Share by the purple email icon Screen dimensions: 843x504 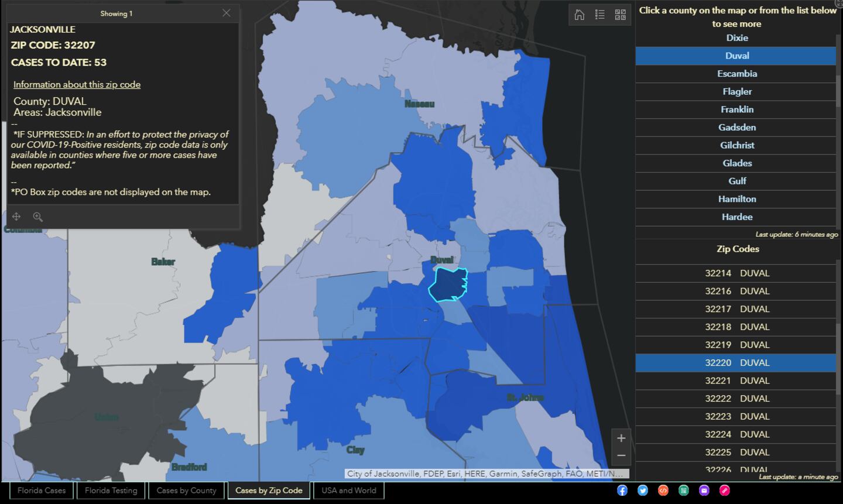pos(704,491)
